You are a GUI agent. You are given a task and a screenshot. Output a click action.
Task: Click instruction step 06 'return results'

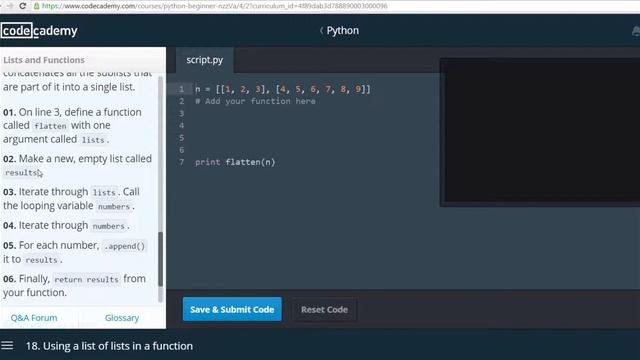pyautogui.click(x=74, y=285)
